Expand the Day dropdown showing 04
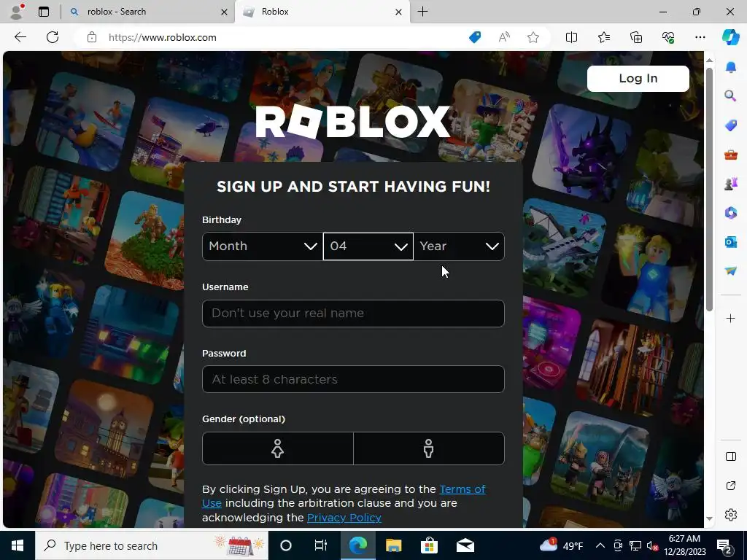Image resolution: width=747 pixels, height=560 pixels. (368, 246)
